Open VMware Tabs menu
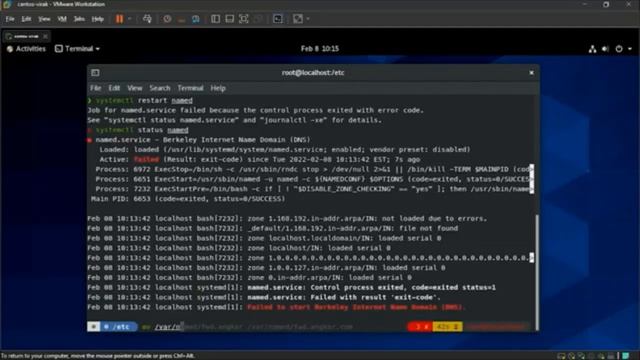This screenshot has height=360, width=640. point(79,19)
